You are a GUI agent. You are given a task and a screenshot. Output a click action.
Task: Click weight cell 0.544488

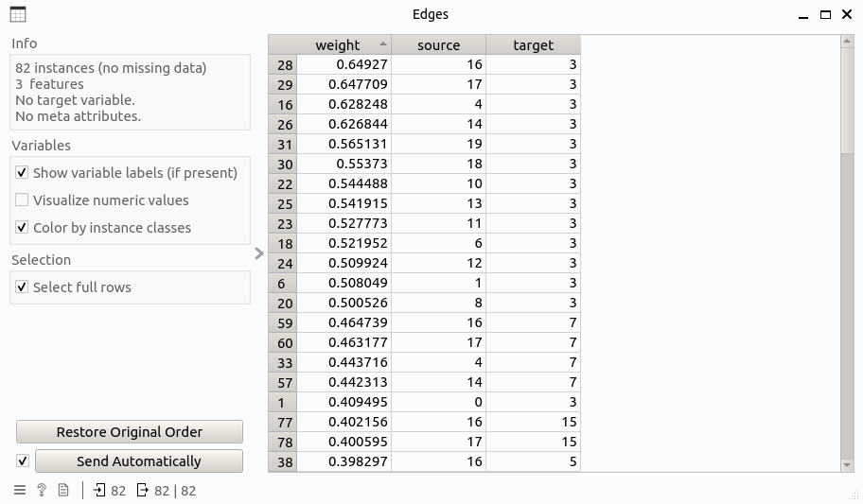[x=344, y=183]
